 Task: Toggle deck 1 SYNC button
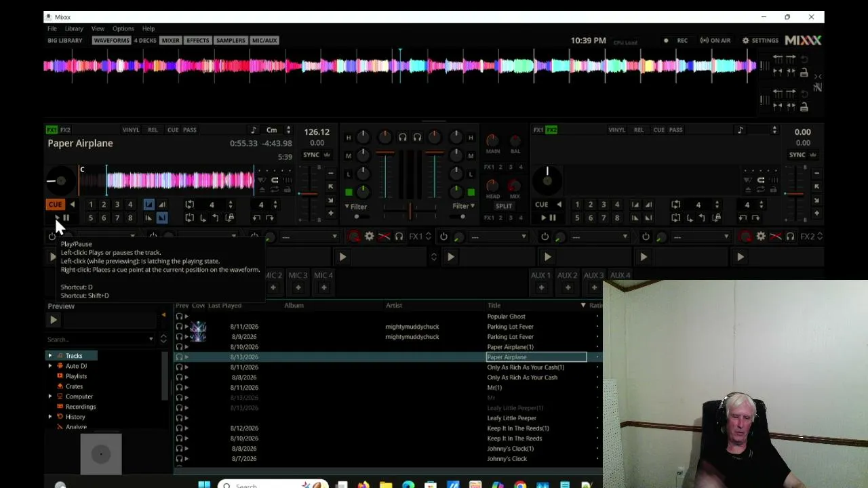tap(311, 155)
